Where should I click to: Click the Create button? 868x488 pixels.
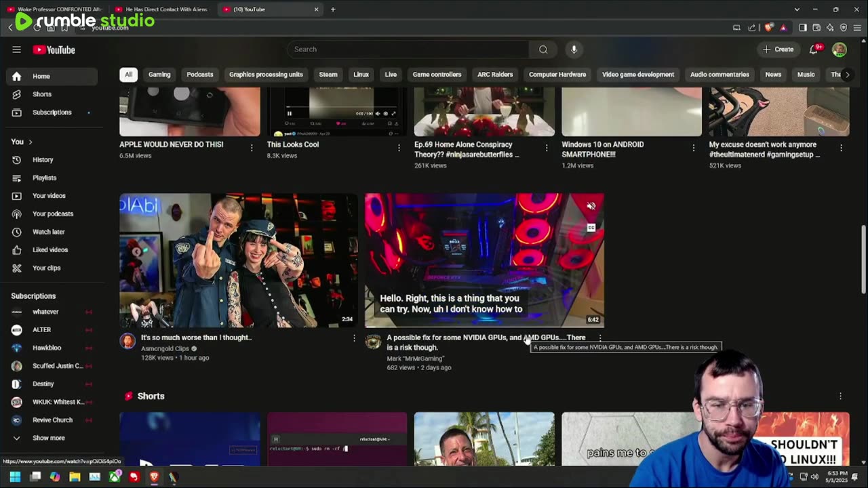point(778,49)
